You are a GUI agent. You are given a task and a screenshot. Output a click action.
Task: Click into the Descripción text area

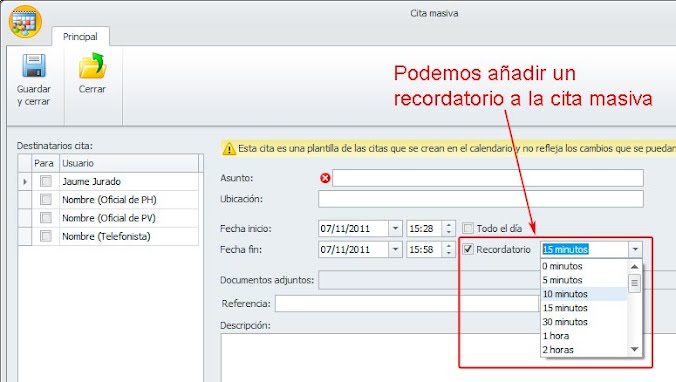click(x=448, y=358)
